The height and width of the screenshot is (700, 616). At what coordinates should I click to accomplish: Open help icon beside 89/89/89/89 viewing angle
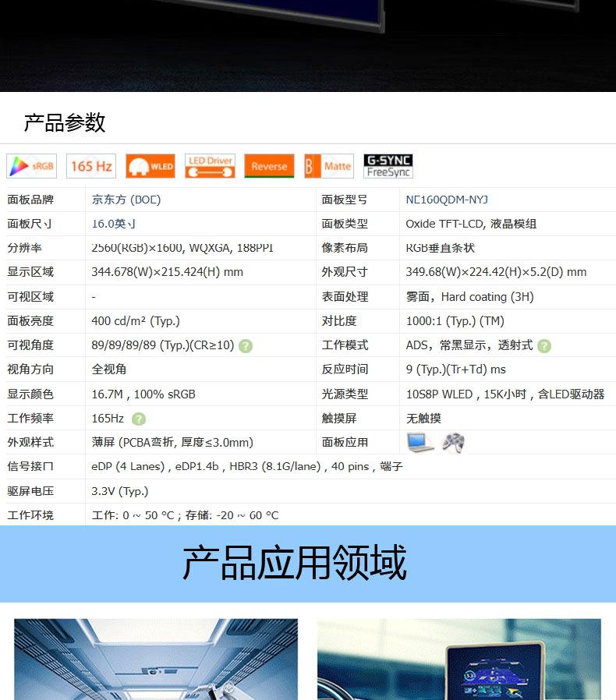coord(246,346)
